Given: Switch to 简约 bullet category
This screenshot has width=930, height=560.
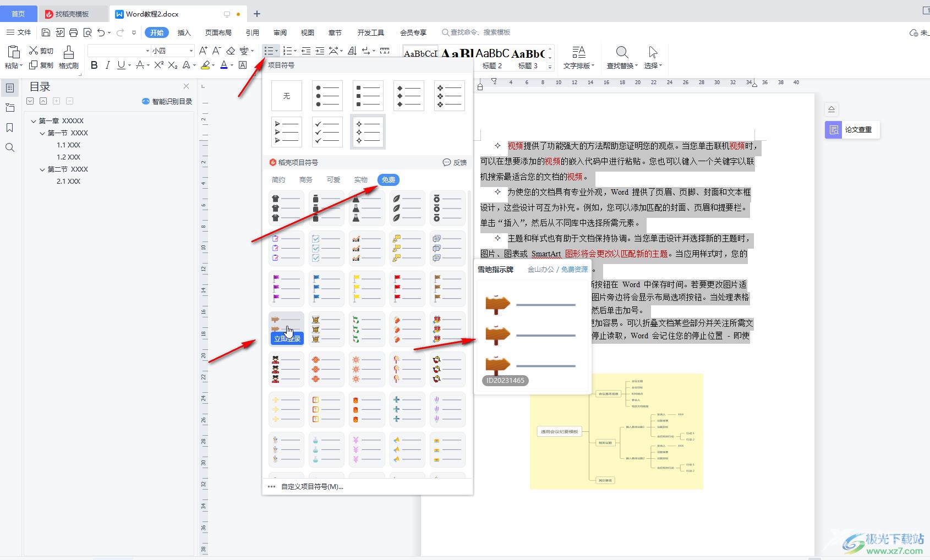Looking at the screenshot, I should (x=278, y=180).
